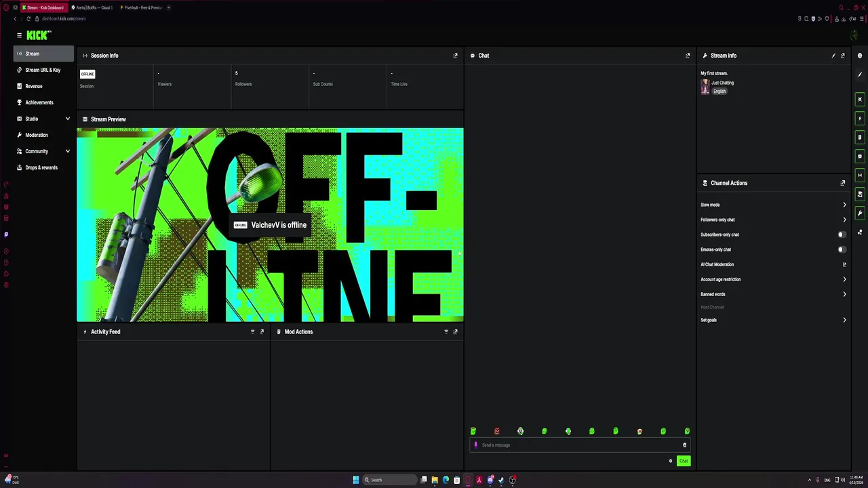868x488 pixels.
Task: Click the Followers count label
Action: pyautogui.click(x=243, y=84)
